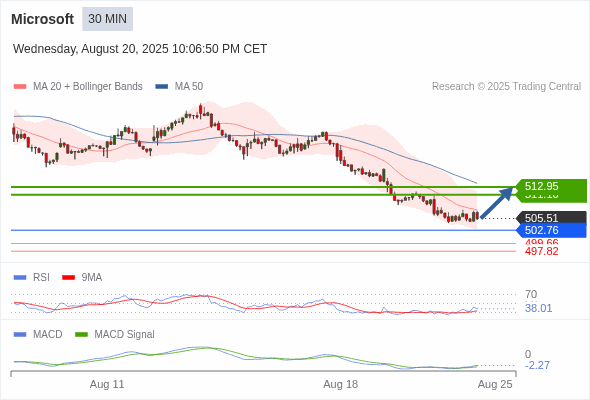Open the Research © 2025 Trading Central credit
This screenshot has width=590, height=400.
pos(506,87)
